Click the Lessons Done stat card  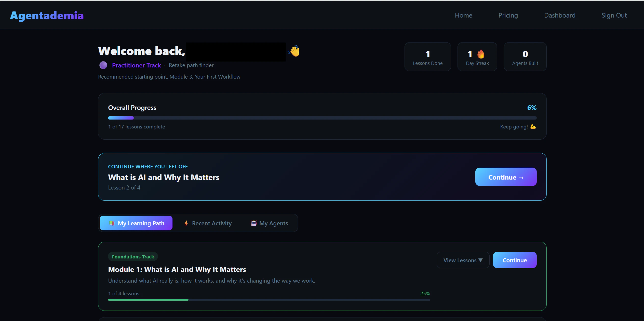click(x=427, y=57)
